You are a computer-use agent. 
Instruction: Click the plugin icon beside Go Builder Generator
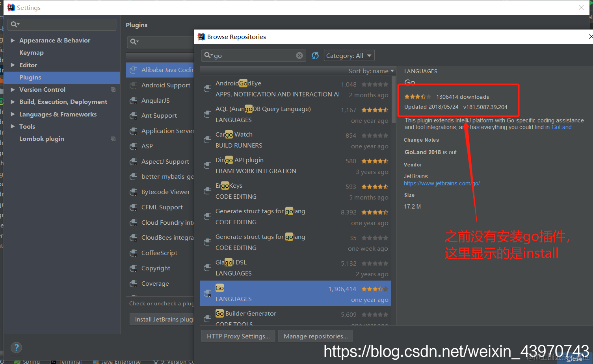[x=207, y=319]
